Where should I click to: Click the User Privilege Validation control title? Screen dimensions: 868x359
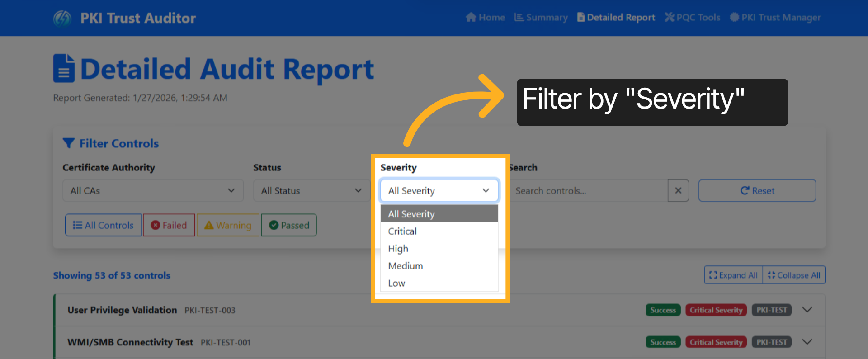[x=122, y=310]
